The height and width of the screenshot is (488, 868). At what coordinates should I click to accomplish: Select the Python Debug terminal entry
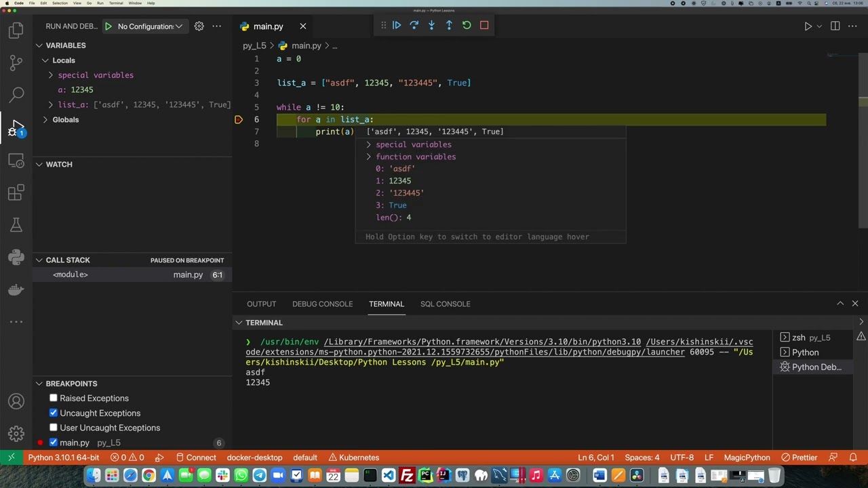coord(811,367)
